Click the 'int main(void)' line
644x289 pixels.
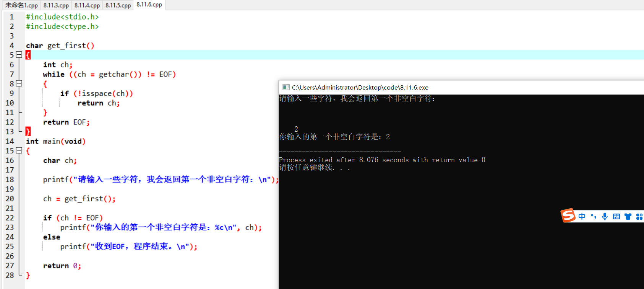pos(56,141)
